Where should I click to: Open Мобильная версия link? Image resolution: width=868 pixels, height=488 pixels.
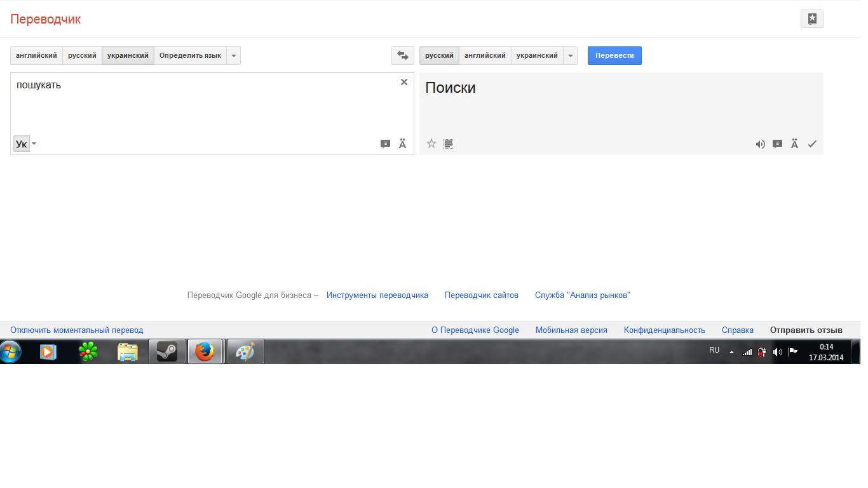point(571,330)
